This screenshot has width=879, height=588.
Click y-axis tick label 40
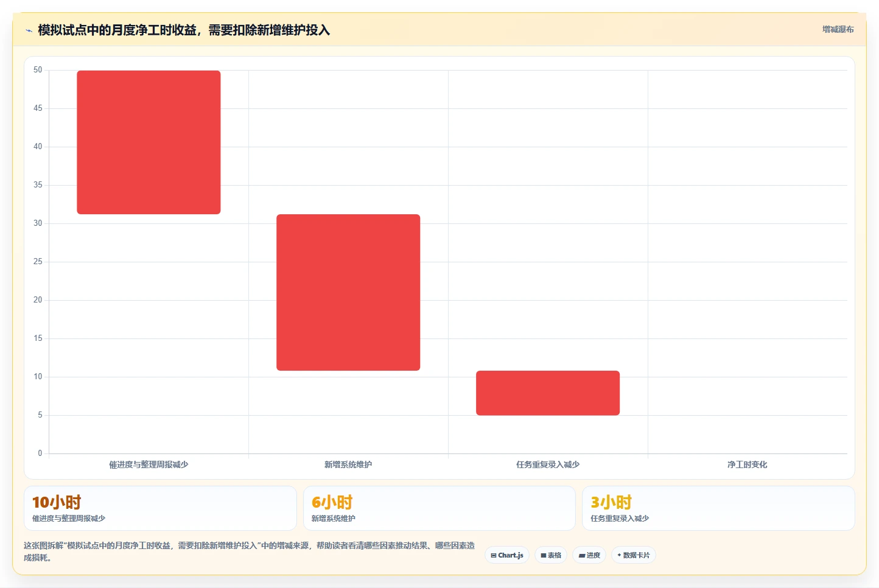pos(38,147)
